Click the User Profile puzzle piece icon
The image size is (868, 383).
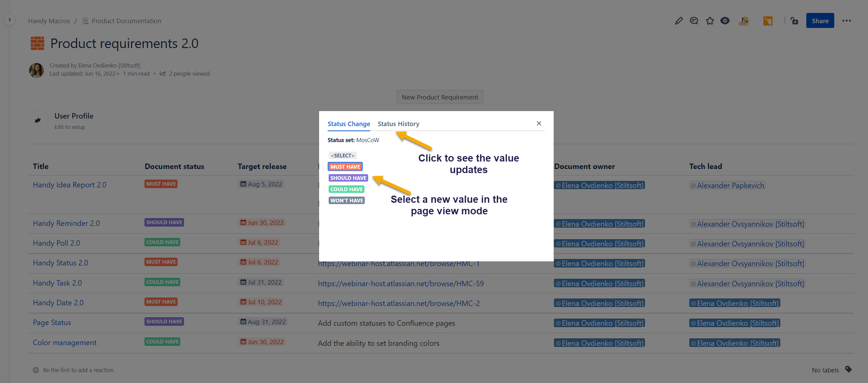tap(38, 120)
